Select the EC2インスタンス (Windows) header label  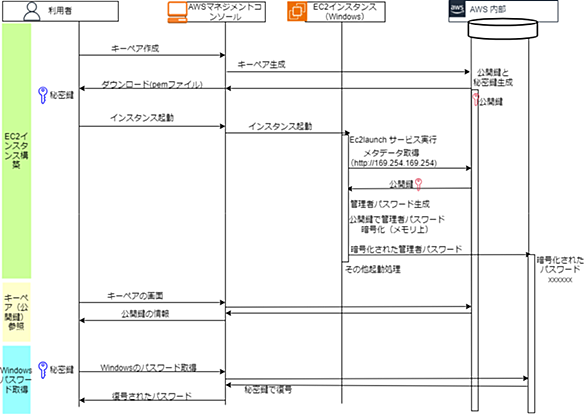[345, 12]
